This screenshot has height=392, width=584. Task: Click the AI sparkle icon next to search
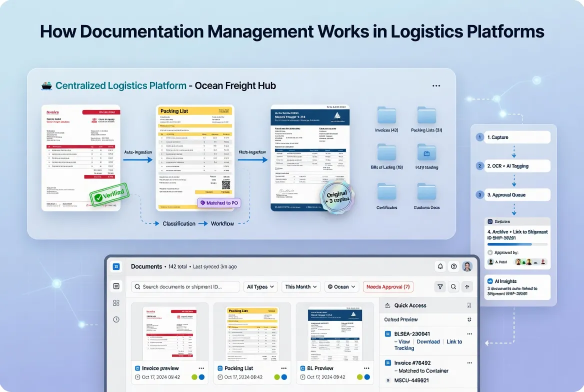coord(467,286)
